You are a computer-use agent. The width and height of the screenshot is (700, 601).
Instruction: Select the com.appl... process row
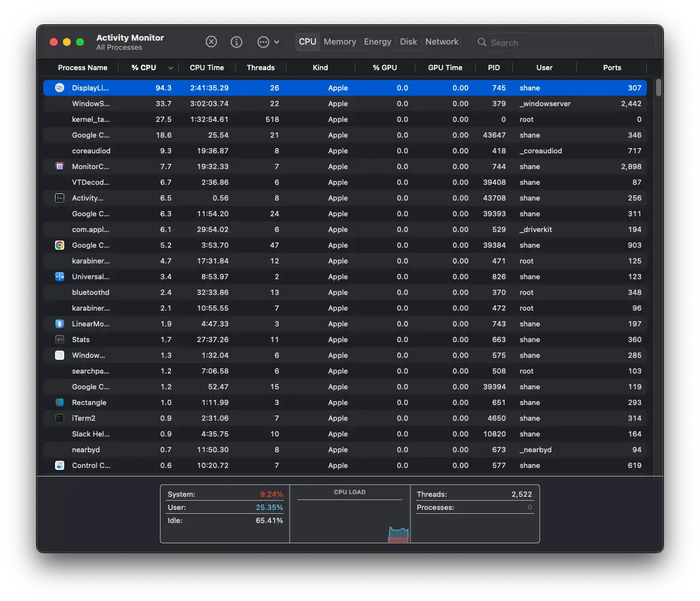[345, 229]
